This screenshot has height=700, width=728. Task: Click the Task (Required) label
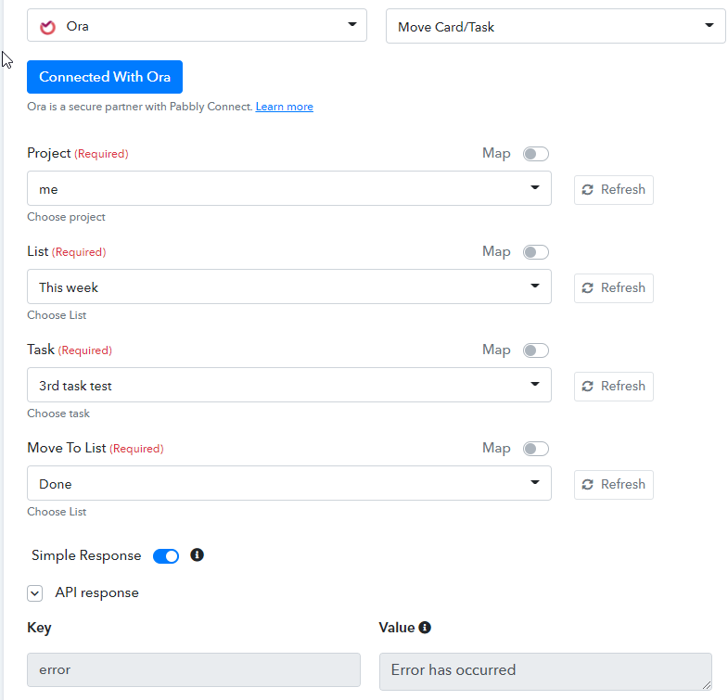point(70,350)
